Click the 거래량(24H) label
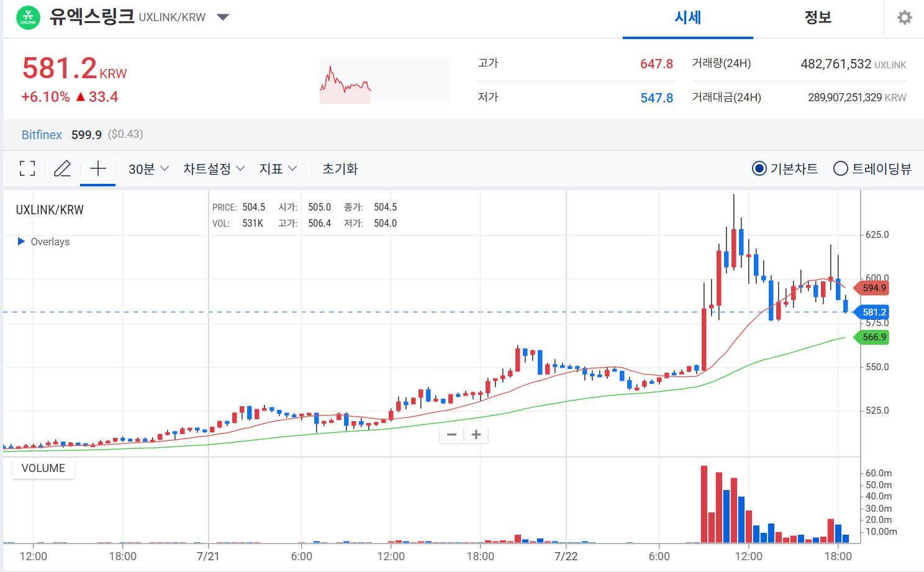Image resolution: width=924 pixels, height=572 pixels. [x=722, y=63]
